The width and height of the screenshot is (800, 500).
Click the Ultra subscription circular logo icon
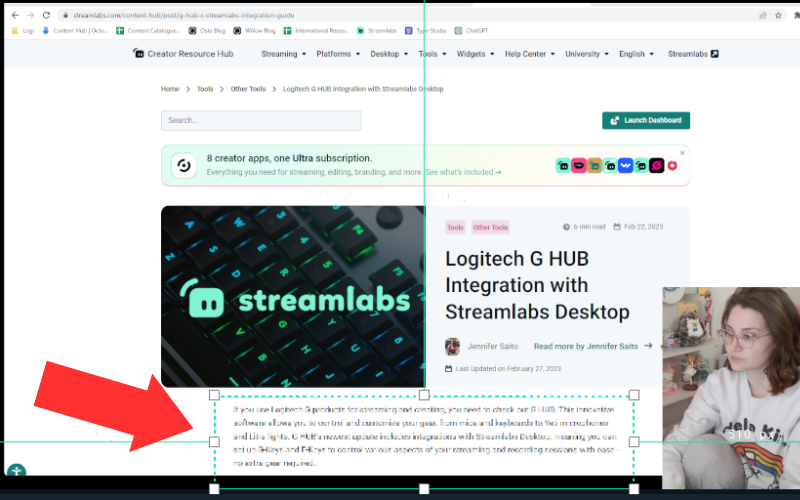point(184,165)
